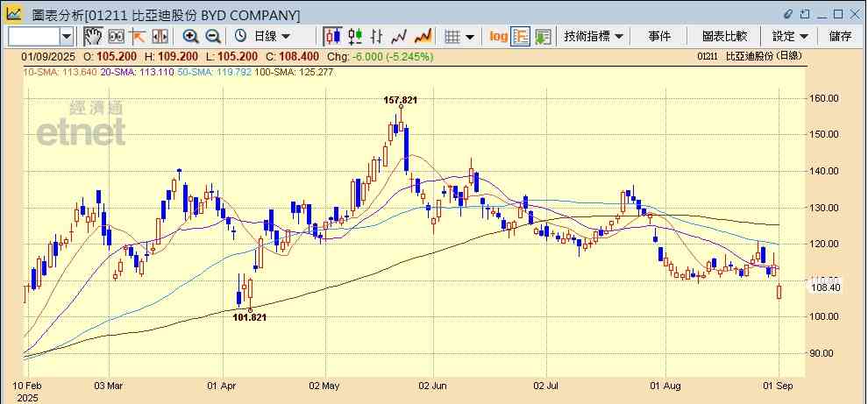Click the 圖表比較 button
868x404 pixels.
(724, 37)
